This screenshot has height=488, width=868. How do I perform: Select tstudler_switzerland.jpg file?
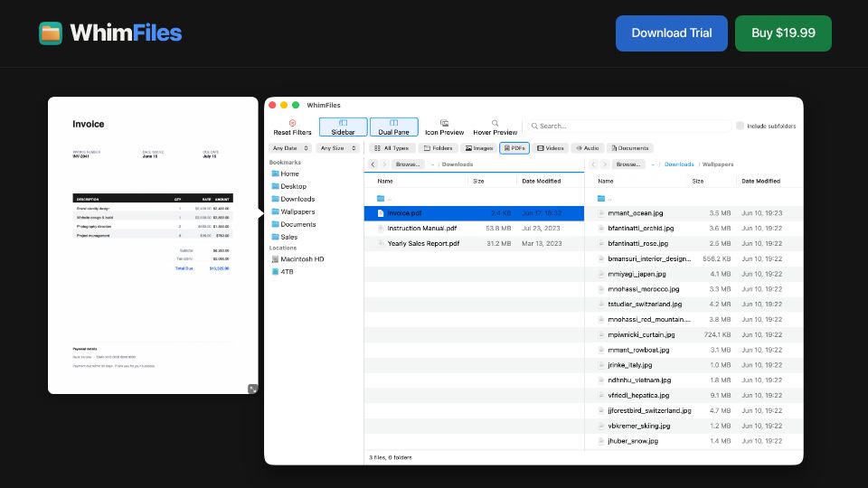pyautogui.click(x=694, y=305)
